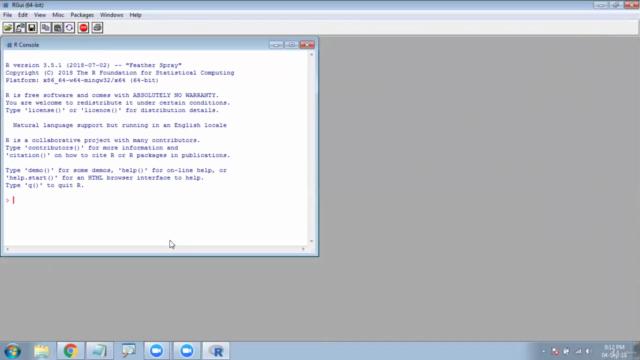Click R Console vertical scrollbar up arrow
Image resolution: width=640 pixels, height=360 pixels.
click(x=311, y=54)
